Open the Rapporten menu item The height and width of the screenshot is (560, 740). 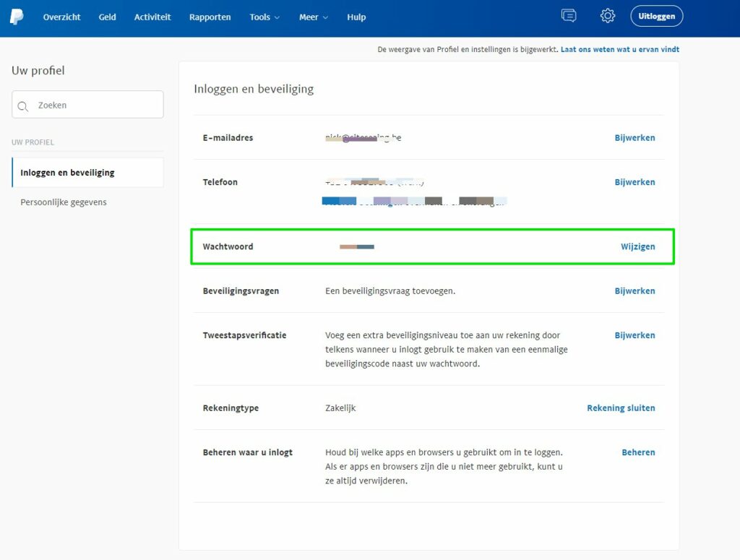(210, 17)
